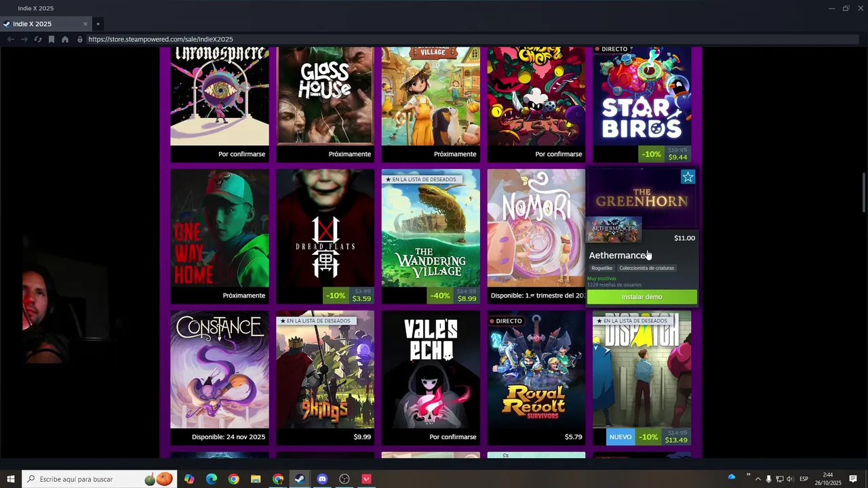This screenshot has width=868, height=488.
Task: Bookmark this page with the bookmark icon
Action: [x=52, y=39]
